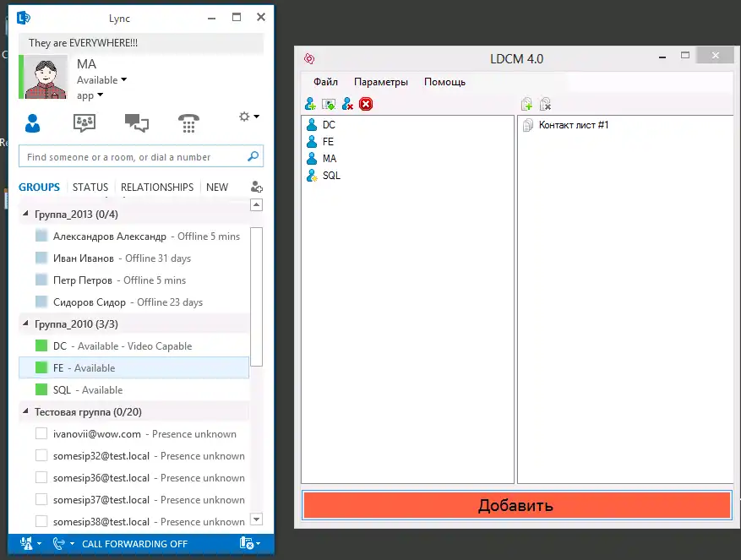This screenshot has height=560, width=741.
Task: Select contact somesip38@test.local
Action: 133,522
